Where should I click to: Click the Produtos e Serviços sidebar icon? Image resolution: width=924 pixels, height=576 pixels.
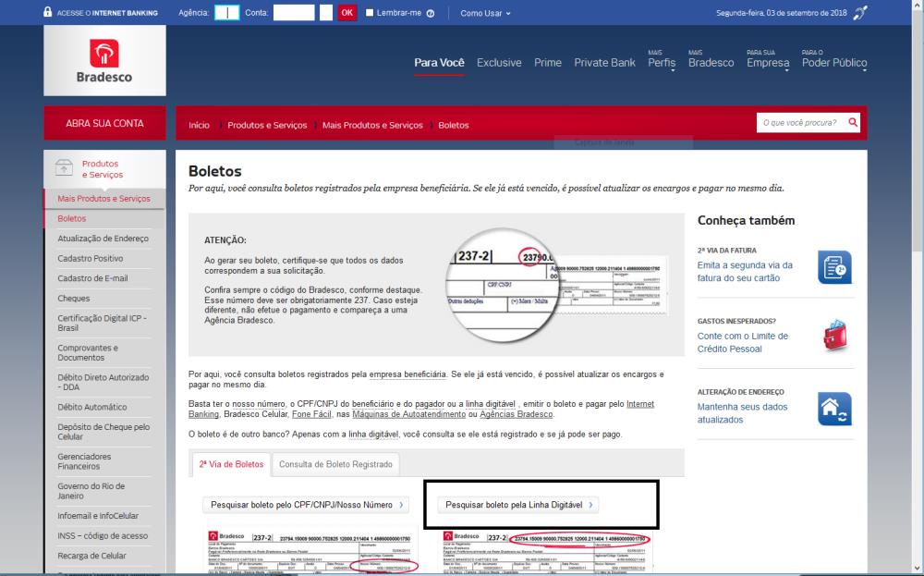pos(65,168)
